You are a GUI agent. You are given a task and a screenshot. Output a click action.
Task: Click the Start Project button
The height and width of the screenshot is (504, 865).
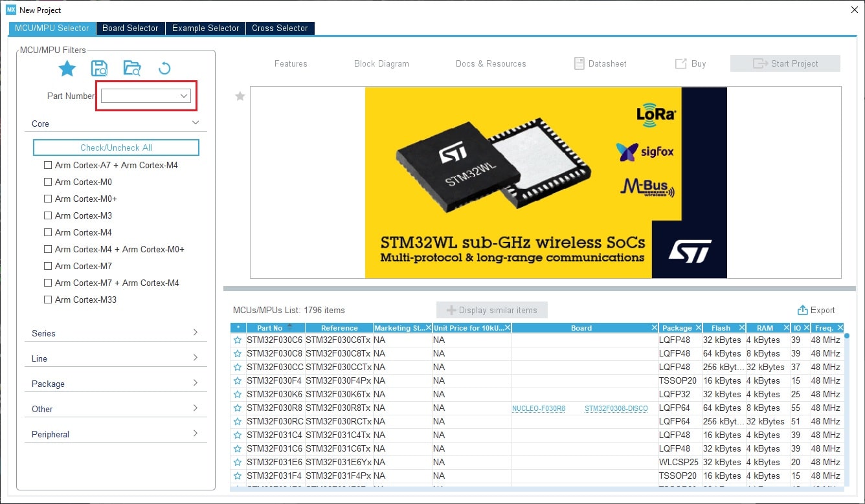point(785,63)
